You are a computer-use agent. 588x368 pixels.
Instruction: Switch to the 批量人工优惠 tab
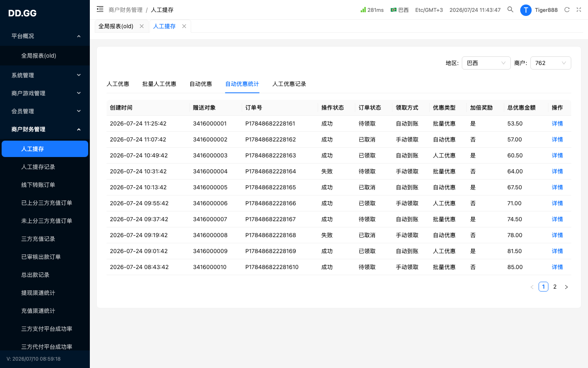(x=159, y=84)
